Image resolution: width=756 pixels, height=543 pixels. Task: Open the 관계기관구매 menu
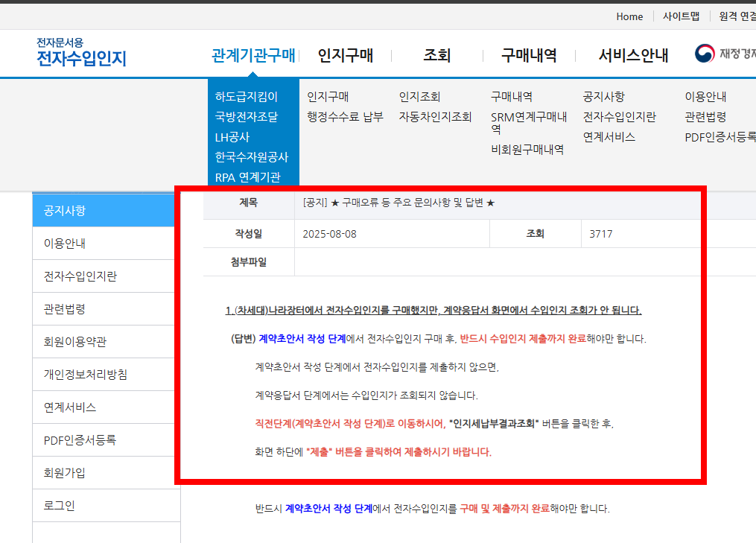[253, 54]
